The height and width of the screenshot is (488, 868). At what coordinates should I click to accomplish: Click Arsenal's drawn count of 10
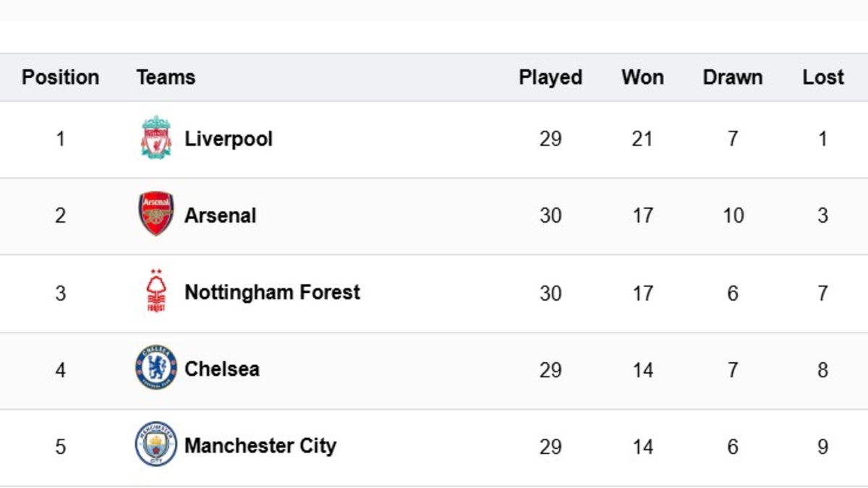(x=733, y=215)
